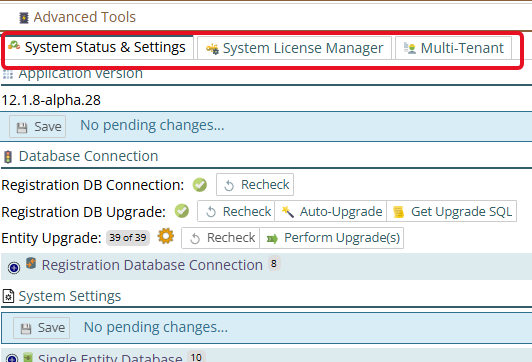Click the Advanced Tools title text
532x362 pixels.
pyautogui.click(x=84, y=17)
